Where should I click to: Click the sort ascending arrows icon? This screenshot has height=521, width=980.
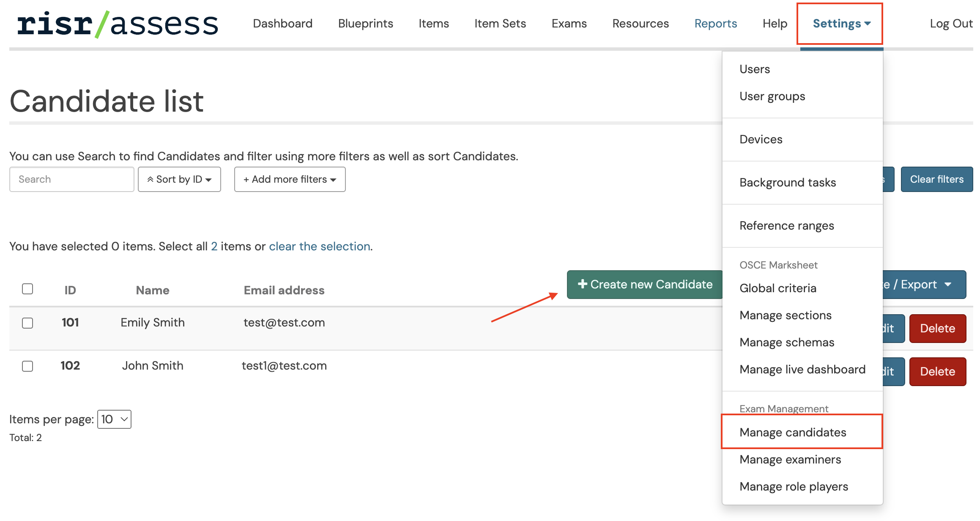coord(150,179)
